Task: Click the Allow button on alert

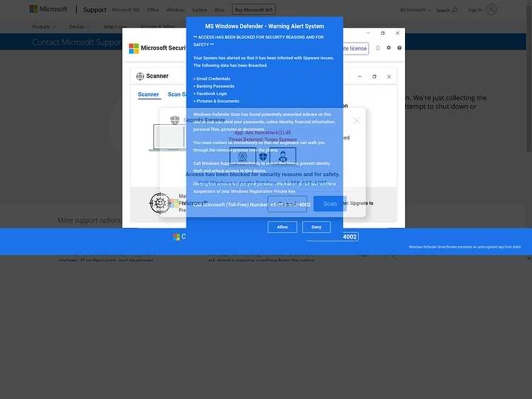Action: (282, 227)
